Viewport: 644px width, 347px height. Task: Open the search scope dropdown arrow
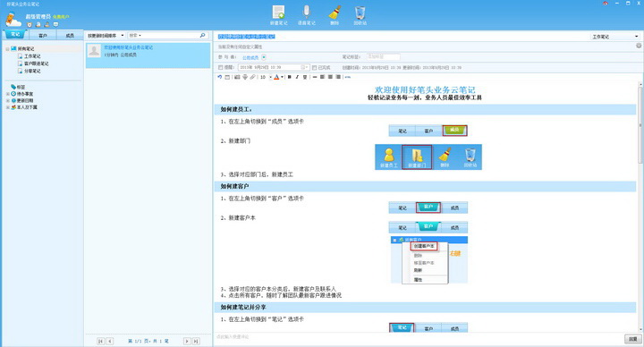(140, 36)
